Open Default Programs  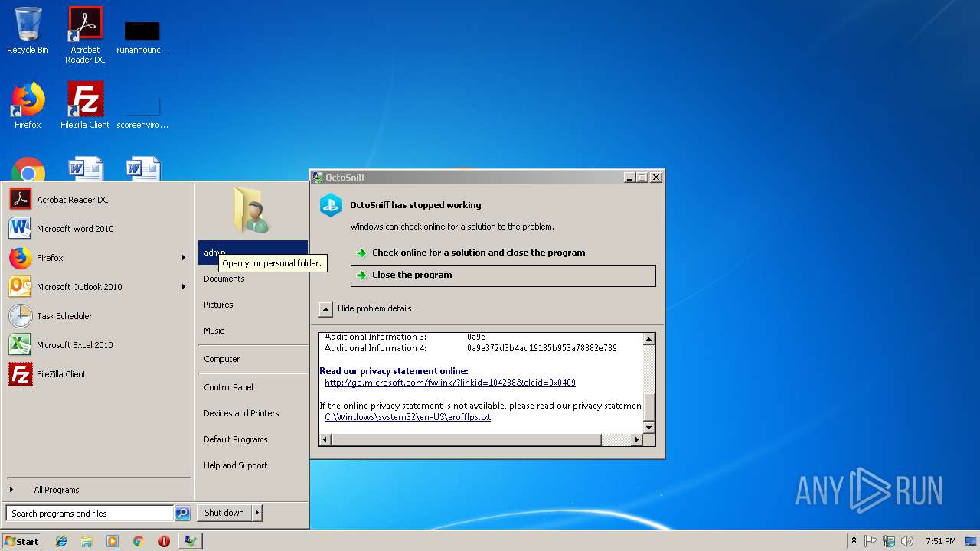253,439
